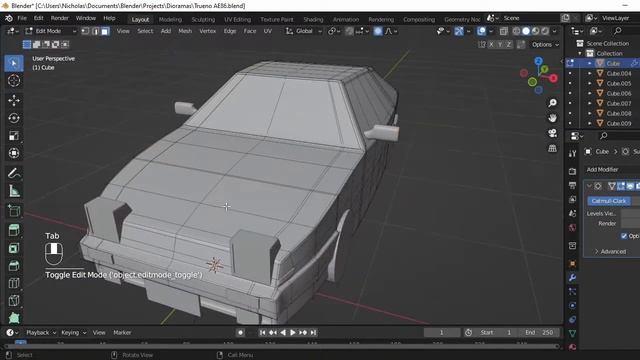
Task: Select the Select Box tool
Action: (x=14, y=63)
